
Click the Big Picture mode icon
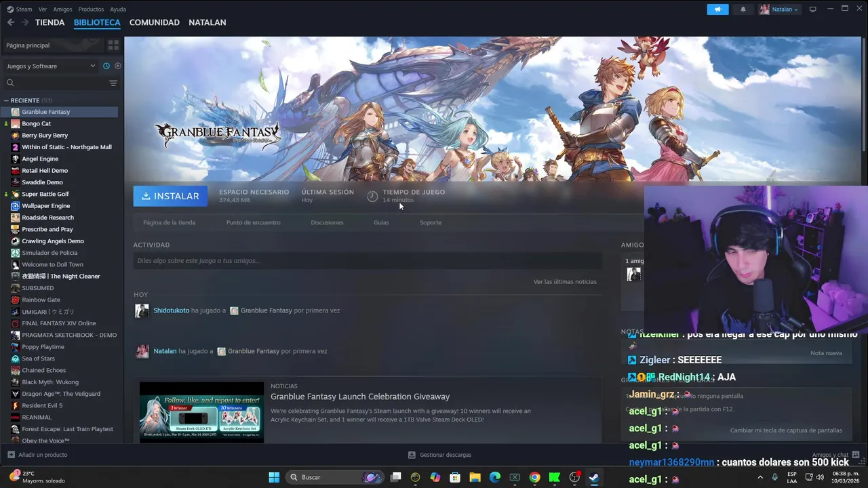pyautogui.click(x=813, y=9)
